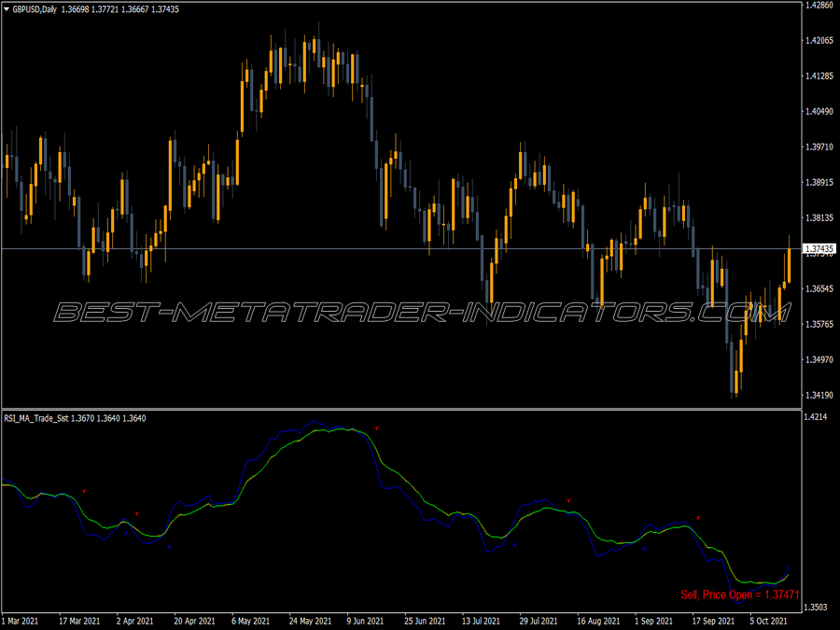The height and width of the screenshot is (630, 840).
Task: Click the 29 Jul 2021 date label
Action: [x=539, y=622]
